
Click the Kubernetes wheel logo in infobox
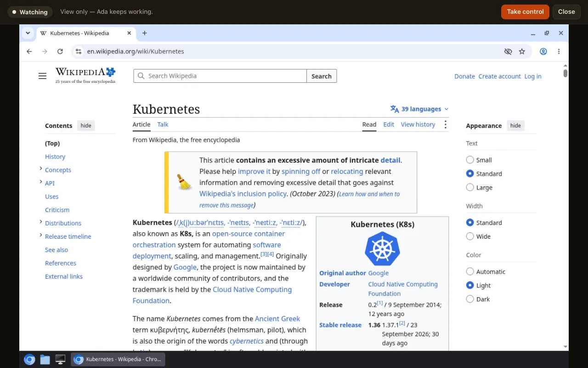coord(382,249)
